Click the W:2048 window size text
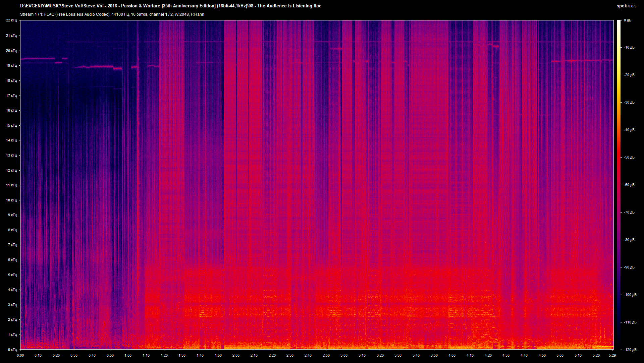The height and width of the screenshot is (363, 644). tap(182, 14)
